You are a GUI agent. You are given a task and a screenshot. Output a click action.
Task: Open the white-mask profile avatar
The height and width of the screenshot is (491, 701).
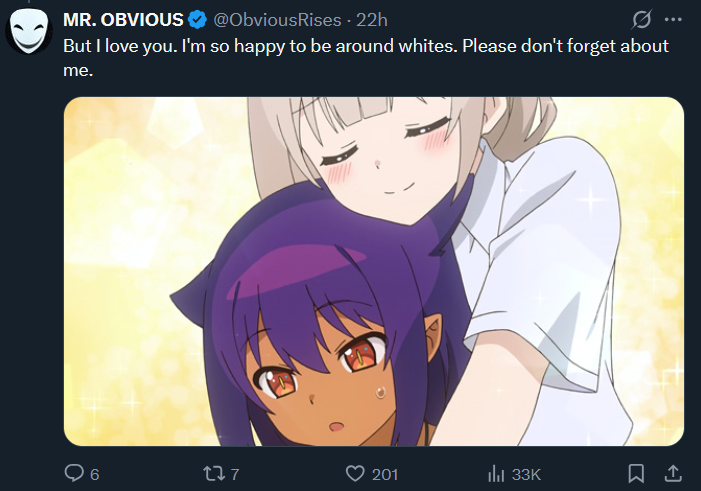tap(29, 31)
